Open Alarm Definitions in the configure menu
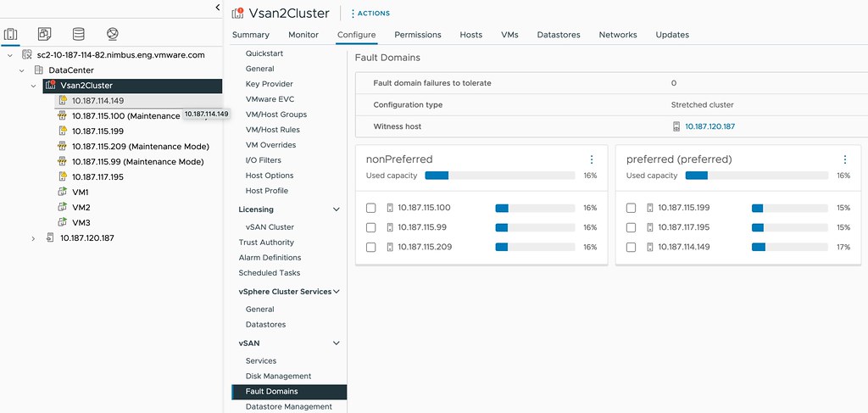 pyautogui.click(x=270, y=258)
